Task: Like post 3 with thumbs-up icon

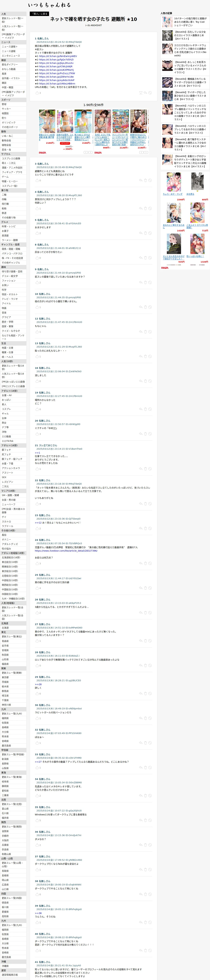Action: 37,181
